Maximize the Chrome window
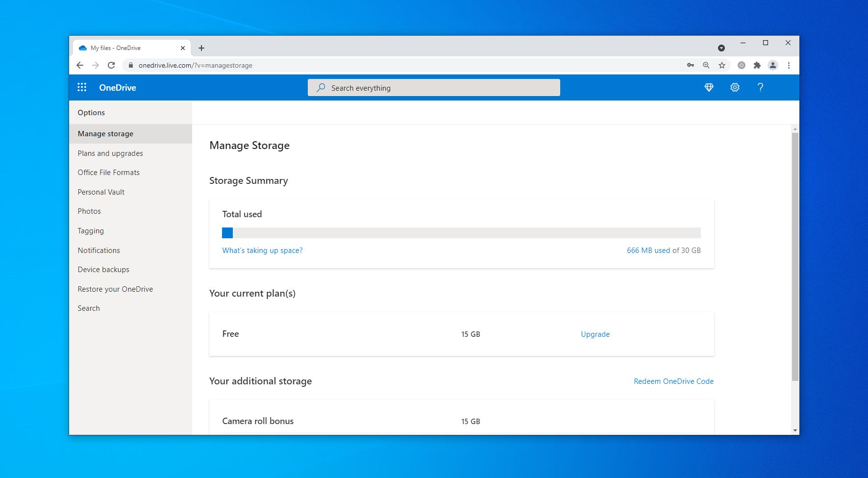Viewport: 868px width, 478px height. (766, 43)
